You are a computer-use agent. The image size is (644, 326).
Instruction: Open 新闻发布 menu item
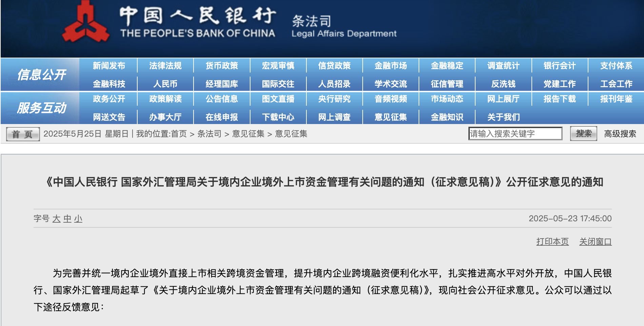(109, 66)
